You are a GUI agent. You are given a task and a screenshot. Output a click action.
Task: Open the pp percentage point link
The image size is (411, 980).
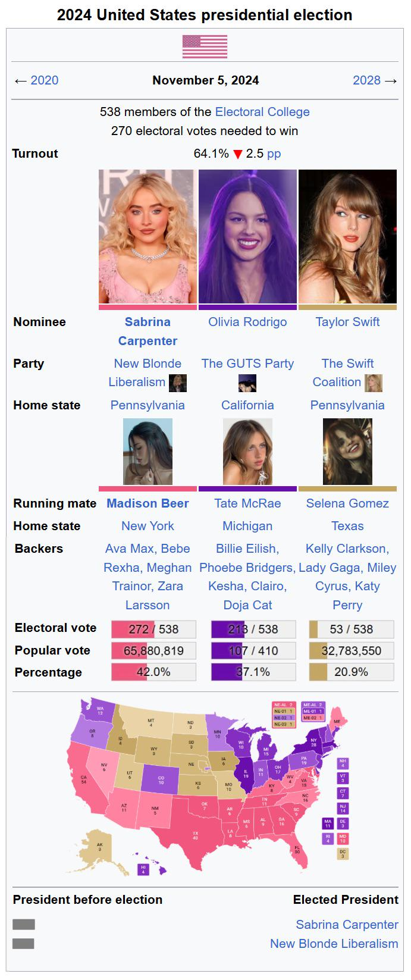coord(274,154)
